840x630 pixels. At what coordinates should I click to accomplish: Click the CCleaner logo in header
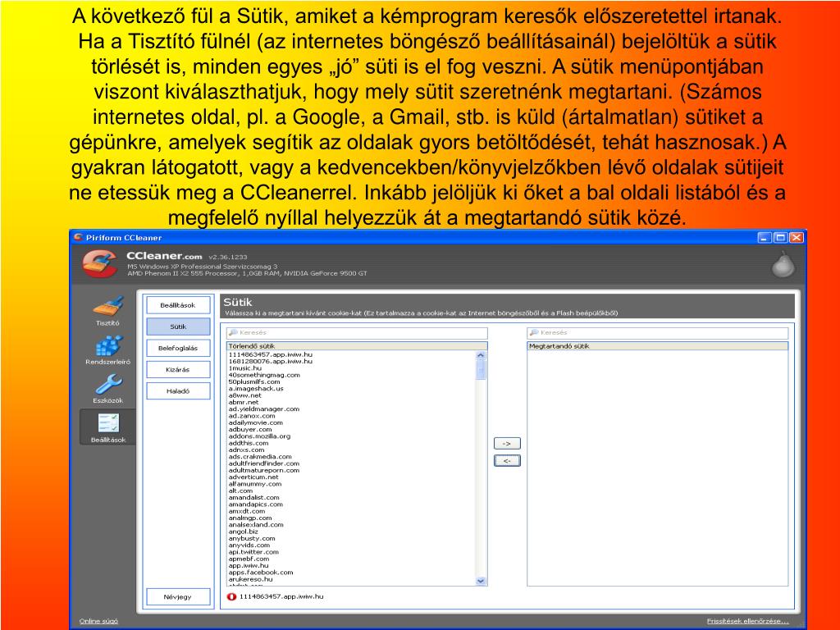(99, 263)
